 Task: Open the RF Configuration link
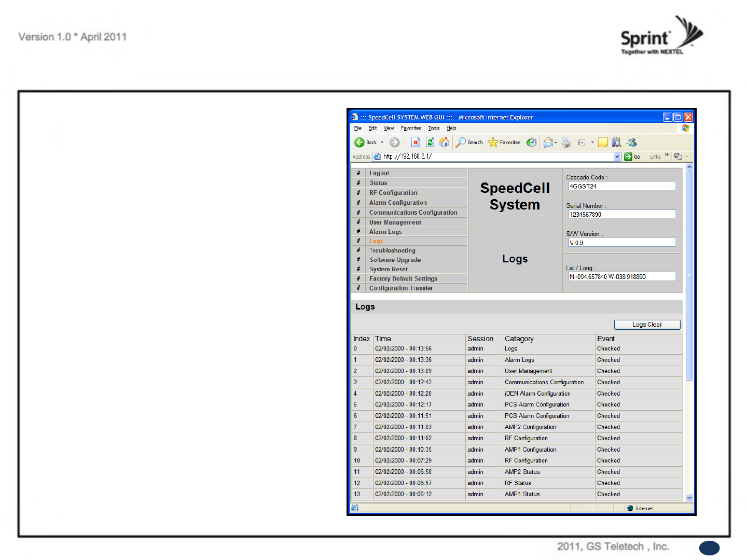click(x=393, y=193)
